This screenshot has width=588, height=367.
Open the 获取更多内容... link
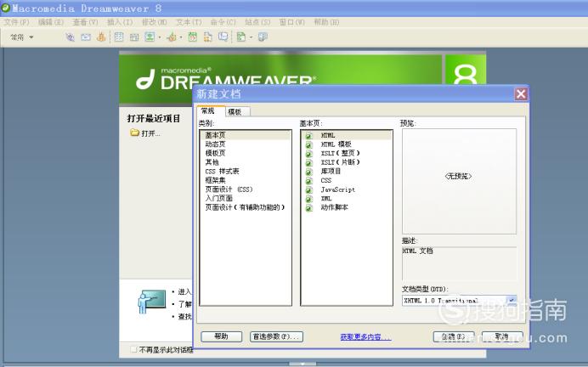click(x=365, y=336)
